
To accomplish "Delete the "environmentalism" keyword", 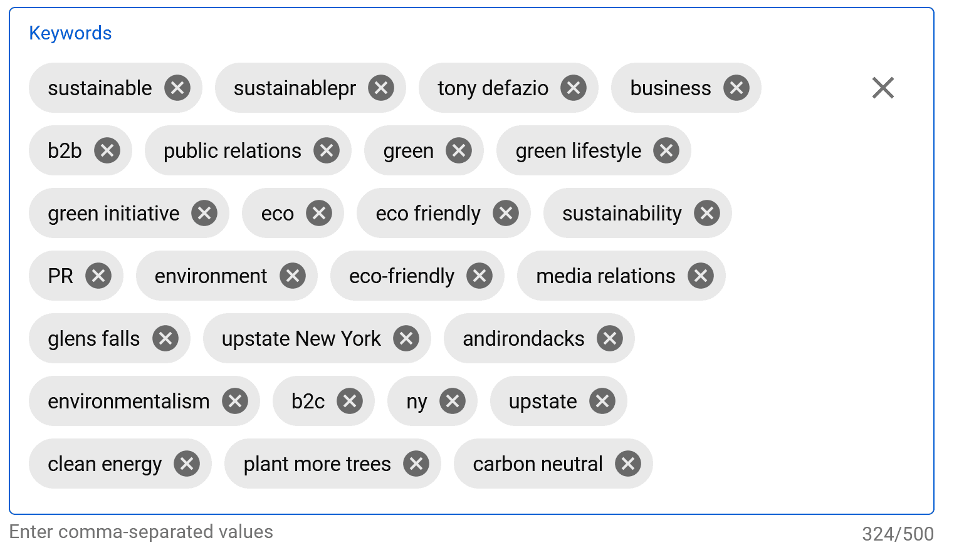I will coord(235,401).
